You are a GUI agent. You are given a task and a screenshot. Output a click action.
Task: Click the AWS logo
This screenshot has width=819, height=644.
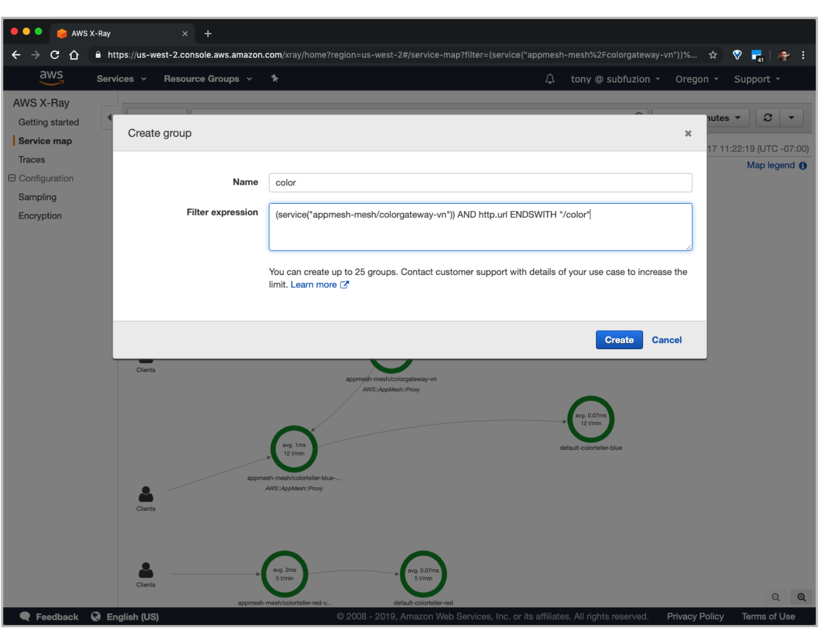51,78
